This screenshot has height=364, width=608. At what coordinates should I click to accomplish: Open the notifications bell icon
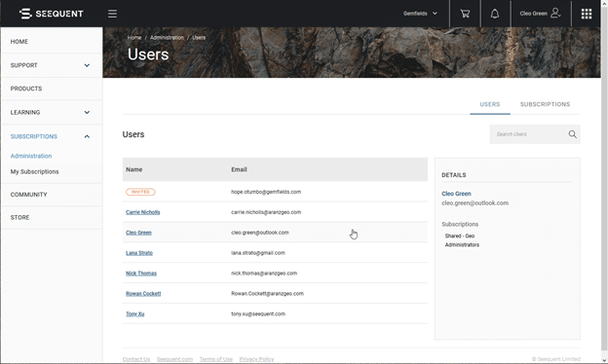pos(495,14)
